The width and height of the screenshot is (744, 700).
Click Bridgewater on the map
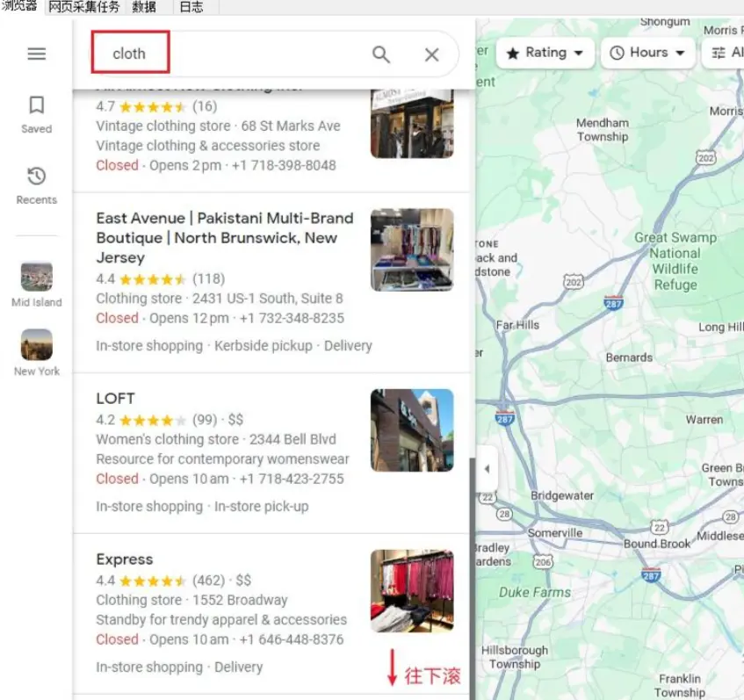coord(562,495)
